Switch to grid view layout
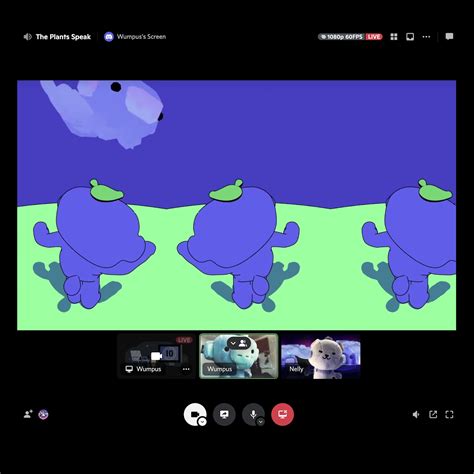 tap(394, 37)
